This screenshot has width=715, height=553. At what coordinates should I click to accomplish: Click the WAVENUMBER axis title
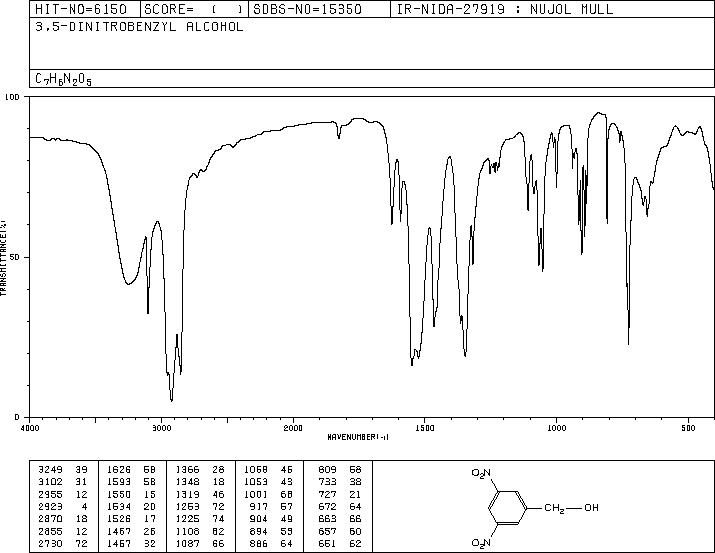click(358, 437)
